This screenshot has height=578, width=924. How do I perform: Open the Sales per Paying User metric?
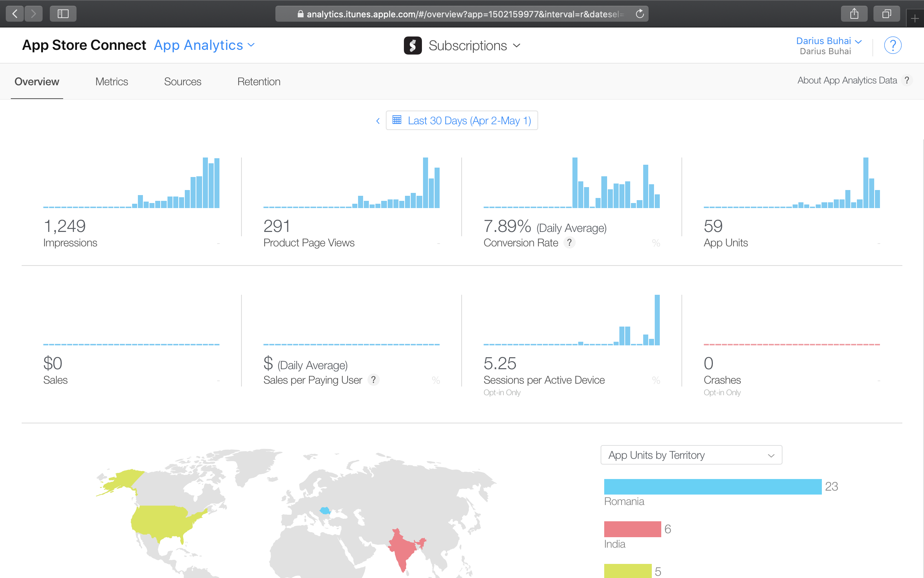pos(313,380)
